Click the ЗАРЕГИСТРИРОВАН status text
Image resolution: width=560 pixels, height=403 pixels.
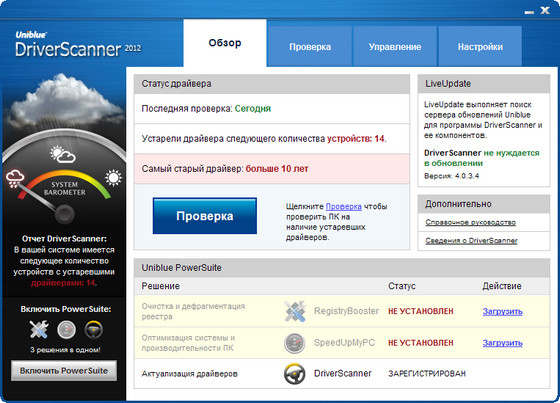427,374
